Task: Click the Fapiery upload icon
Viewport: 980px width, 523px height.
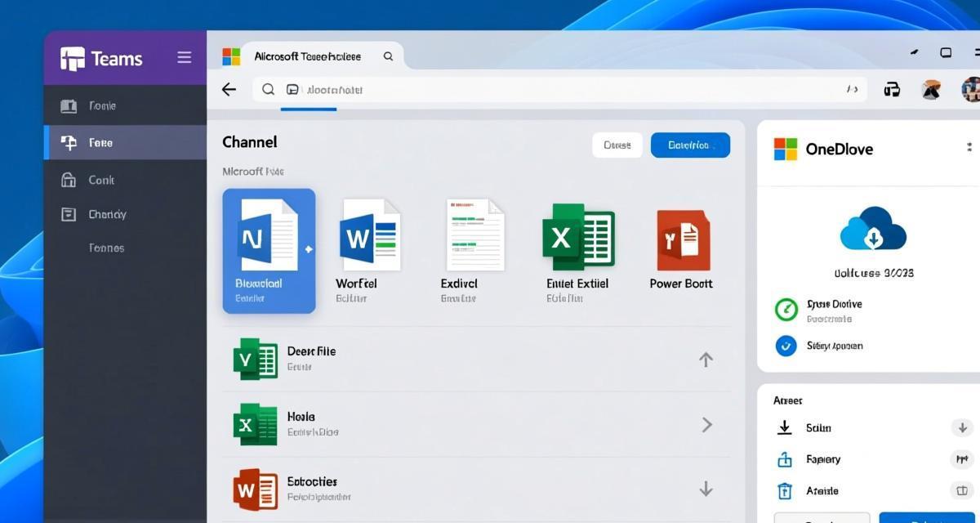Action: [x=785, y=459]
